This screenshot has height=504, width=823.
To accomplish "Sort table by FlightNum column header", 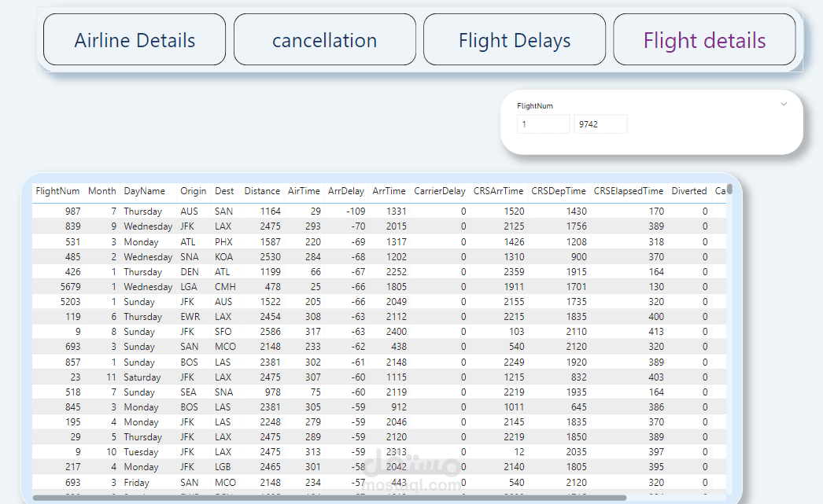I will pos(57,191).
